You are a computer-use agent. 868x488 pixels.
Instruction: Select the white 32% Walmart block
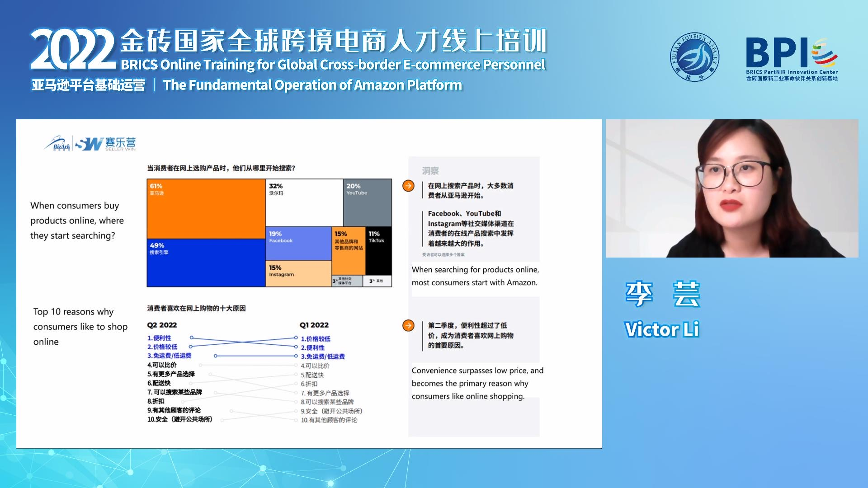pos(304,203)
